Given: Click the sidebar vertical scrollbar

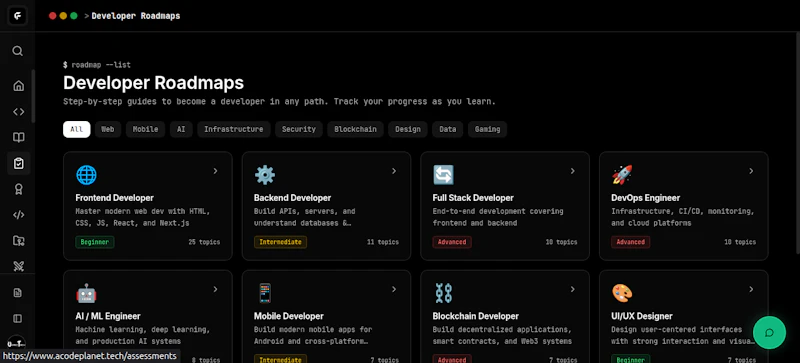Looking at the screenshot, I should click(33, 96).
